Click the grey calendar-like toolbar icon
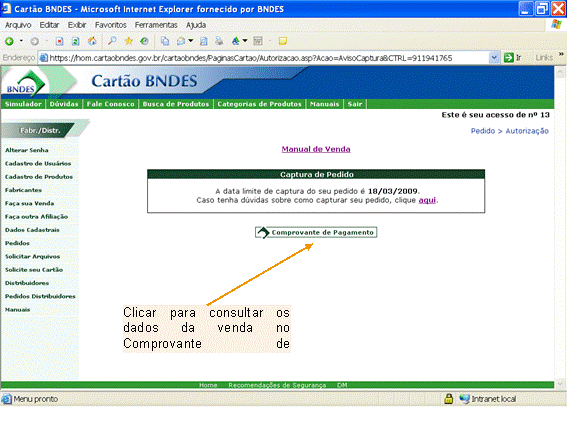 258,41
